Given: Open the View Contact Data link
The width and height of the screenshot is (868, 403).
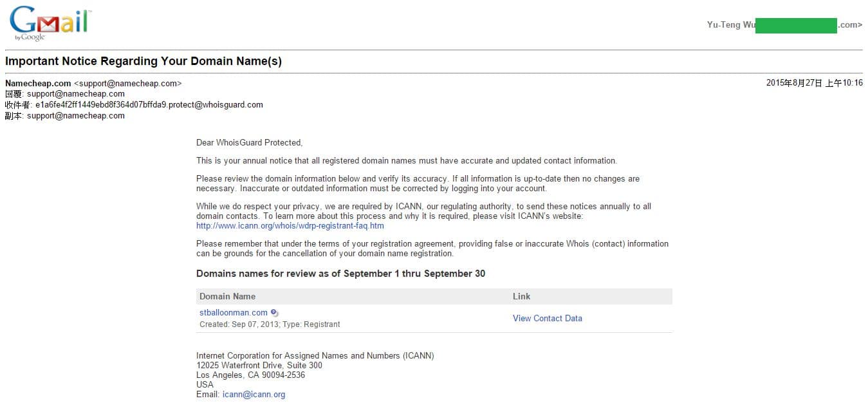Looking at the screenshot, I should tap(547, 318).
